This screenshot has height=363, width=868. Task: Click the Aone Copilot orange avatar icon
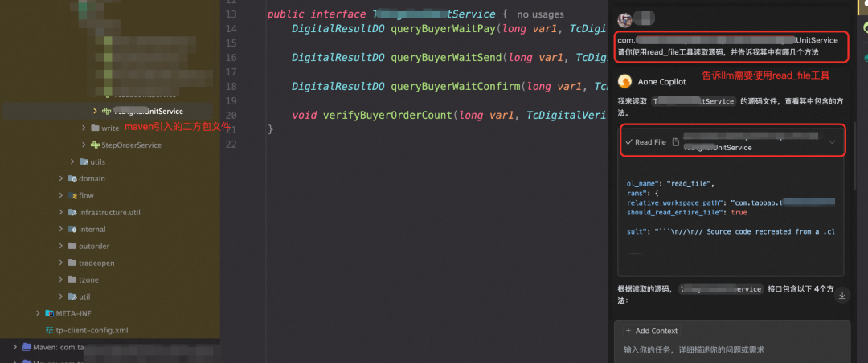click(x=624, y=81)
